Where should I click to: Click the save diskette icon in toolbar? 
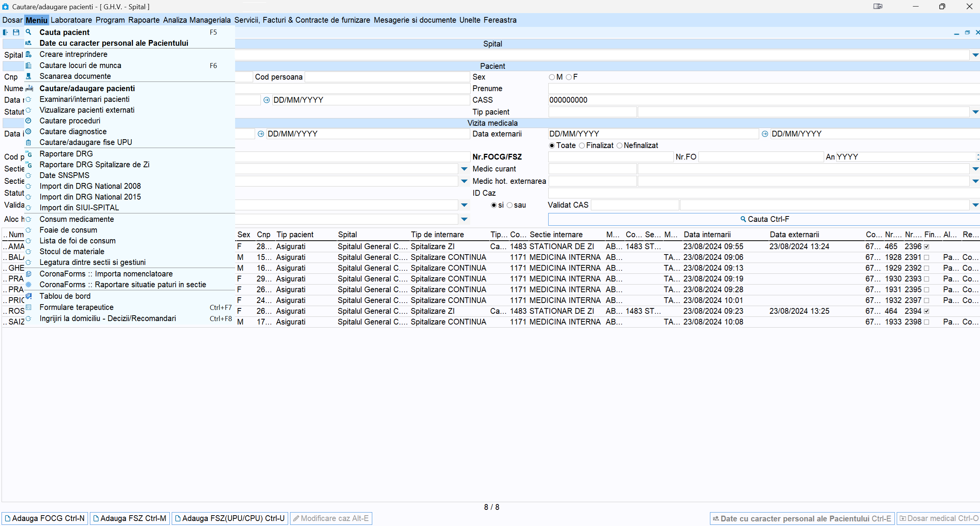[x=16, y=32]
